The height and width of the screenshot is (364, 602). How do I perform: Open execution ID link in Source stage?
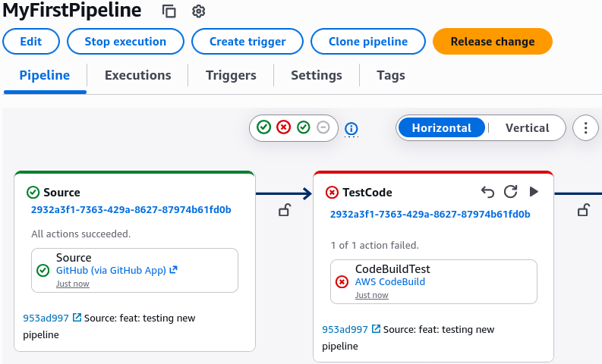pos(131,210)
